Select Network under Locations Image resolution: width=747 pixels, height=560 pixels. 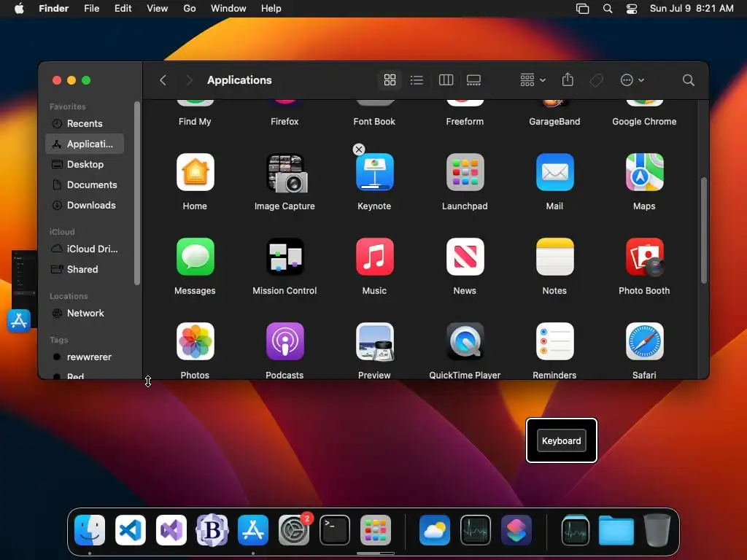tap(85, 313)
